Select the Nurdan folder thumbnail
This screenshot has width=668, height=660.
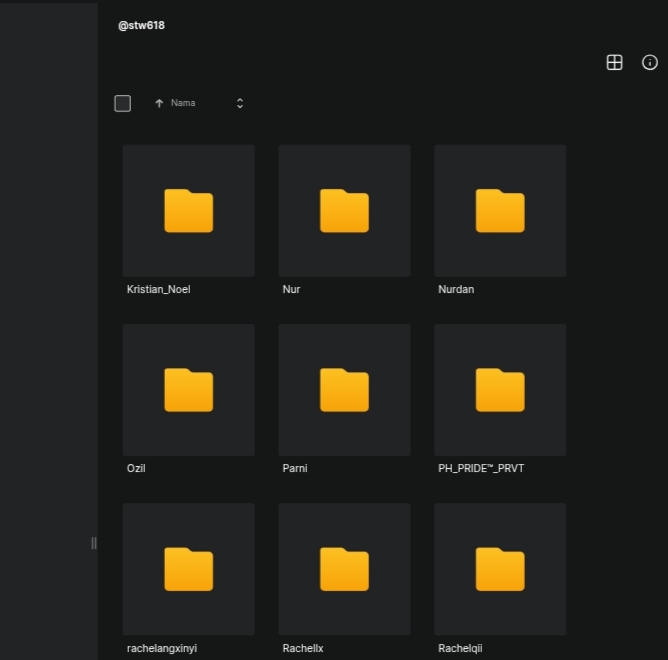click(500, 210)
